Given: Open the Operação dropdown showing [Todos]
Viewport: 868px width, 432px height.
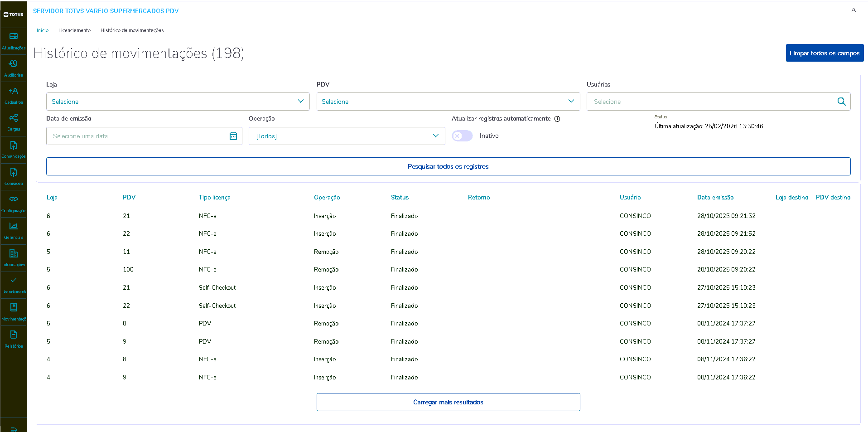Looking at the screenshot, I should coord(347,136).
